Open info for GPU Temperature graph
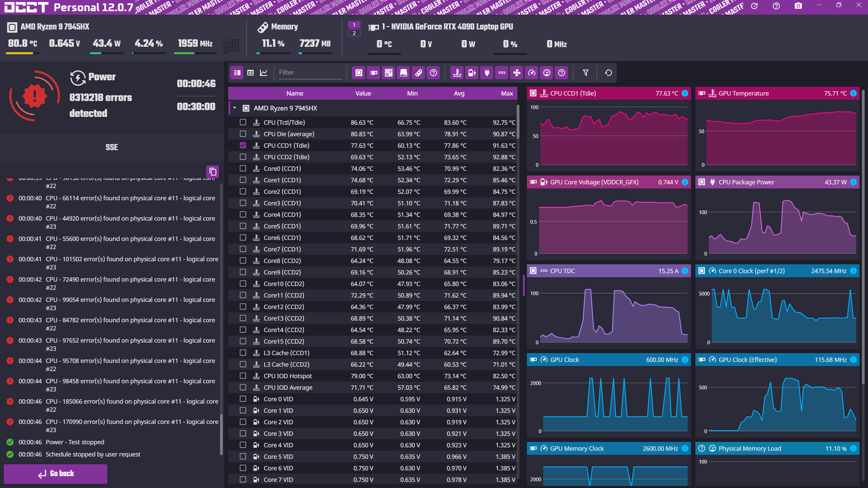 [x=853, y=93]
